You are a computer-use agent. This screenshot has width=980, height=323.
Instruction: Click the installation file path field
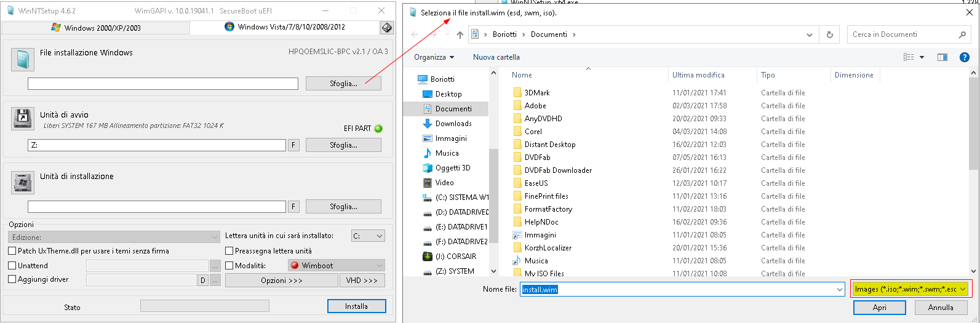pos(163,84)
